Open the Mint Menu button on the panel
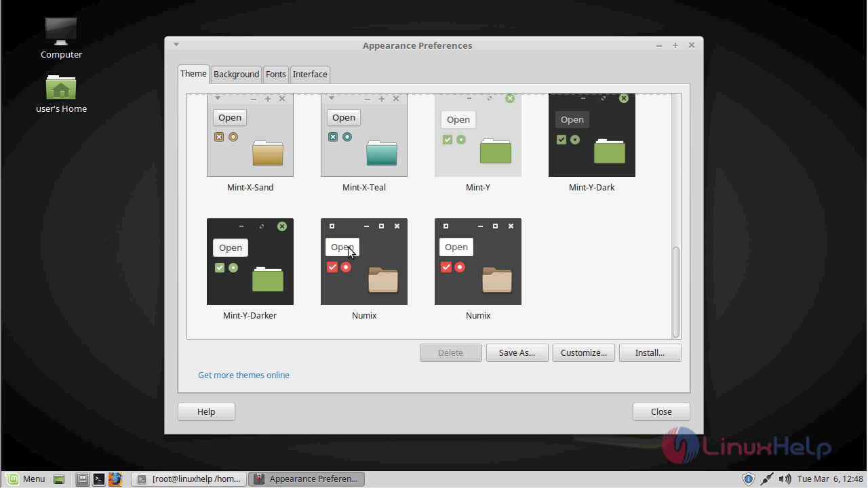Image resolution: width=868 pixels, height=488 pixels. (26, 479)
